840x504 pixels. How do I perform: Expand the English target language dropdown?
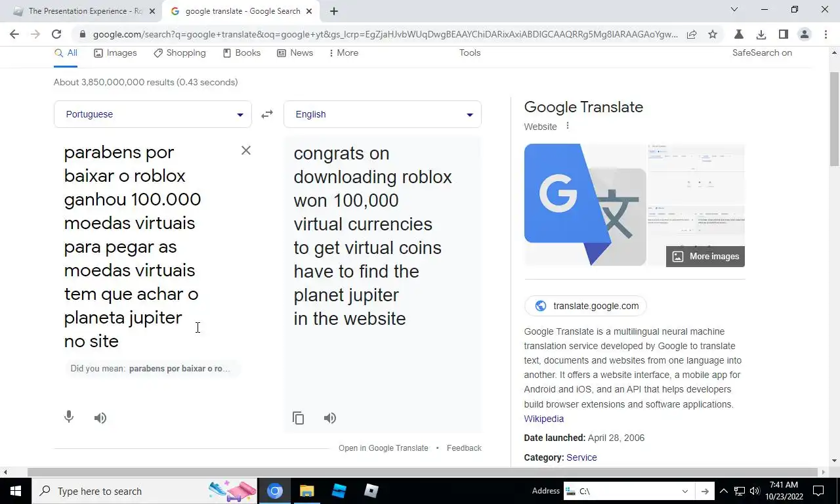coord(383,114)
